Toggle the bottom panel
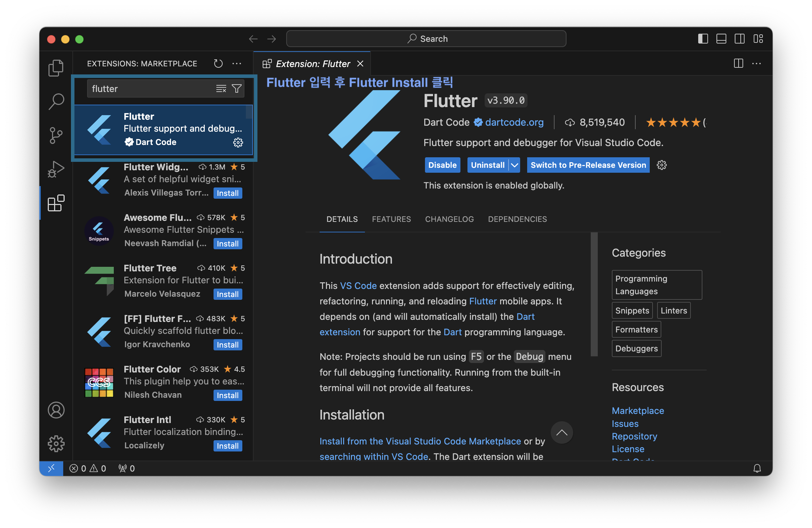 point(721,39)
